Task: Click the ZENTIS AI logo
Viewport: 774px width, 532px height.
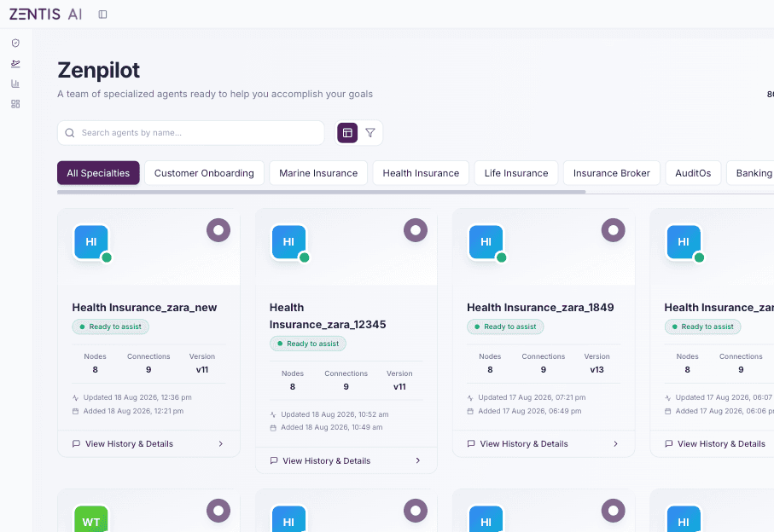Action: pos(45,14)
